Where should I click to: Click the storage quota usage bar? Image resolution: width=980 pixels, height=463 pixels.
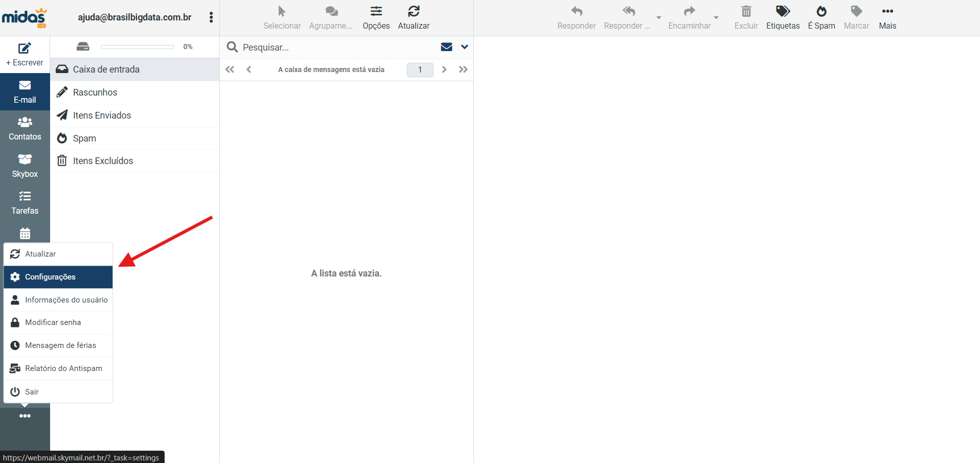click(137, 47)
